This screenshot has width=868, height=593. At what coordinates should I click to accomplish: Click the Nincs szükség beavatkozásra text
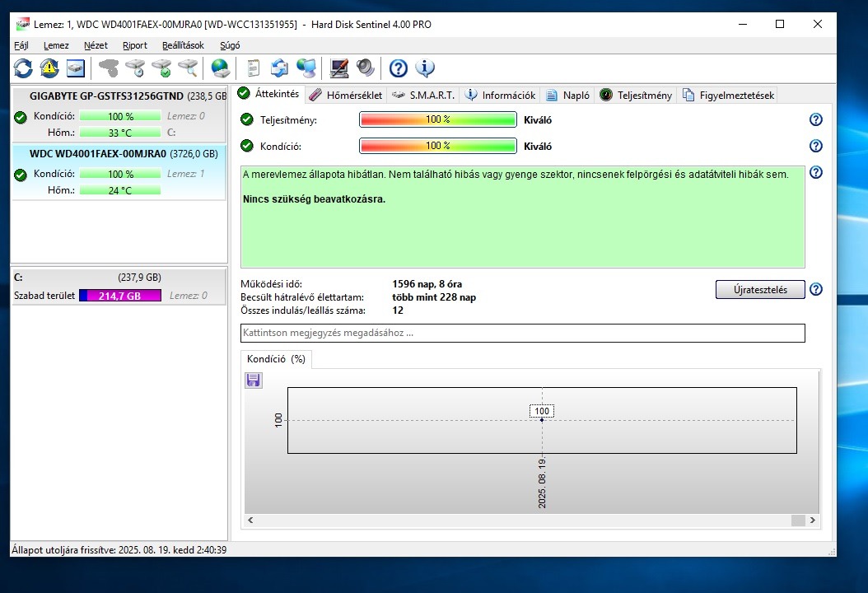point(314,198)
